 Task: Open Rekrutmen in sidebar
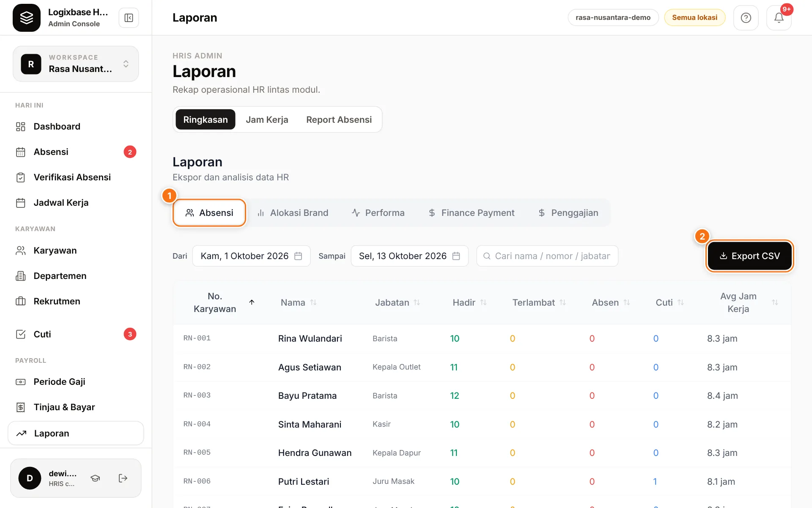coord(76,301)
